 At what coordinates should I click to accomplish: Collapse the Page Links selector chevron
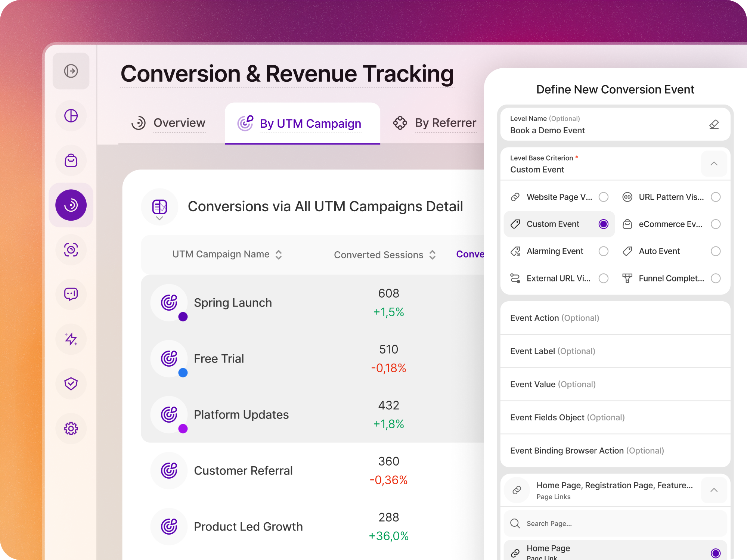(x=714, y=490)
